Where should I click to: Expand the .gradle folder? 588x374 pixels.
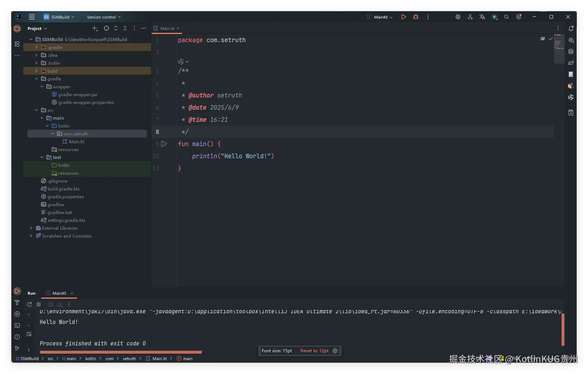[x=36, y=47]
